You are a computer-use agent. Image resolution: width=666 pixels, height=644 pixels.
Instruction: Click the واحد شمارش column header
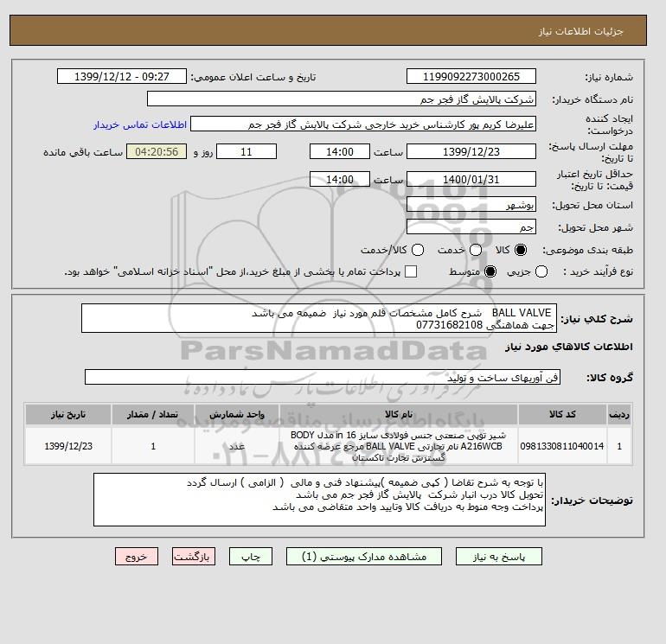[237, 414]
